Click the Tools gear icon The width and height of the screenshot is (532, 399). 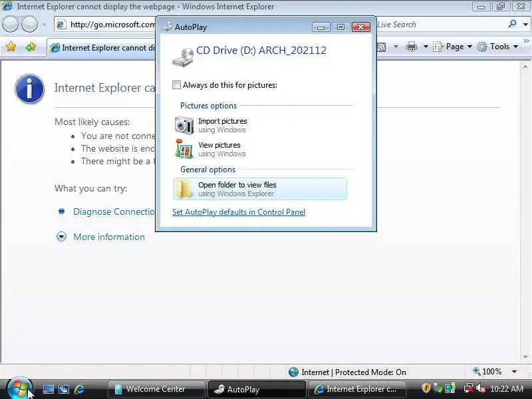click(x=481, y=47)
